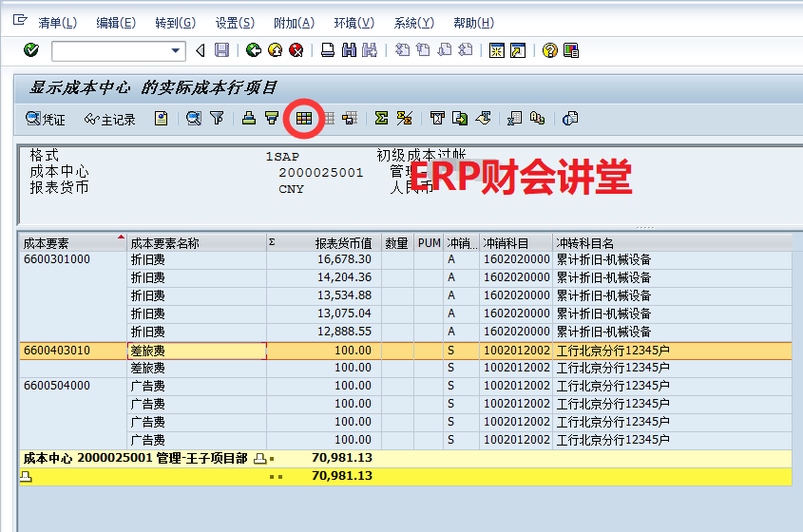Viewport: 803px width, 532px height.
Task: Click the green Back arrow icon
Action: point(254,50)
